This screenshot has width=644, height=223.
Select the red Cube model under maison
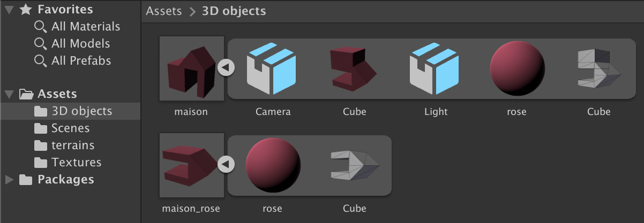(x=354, y=68)
